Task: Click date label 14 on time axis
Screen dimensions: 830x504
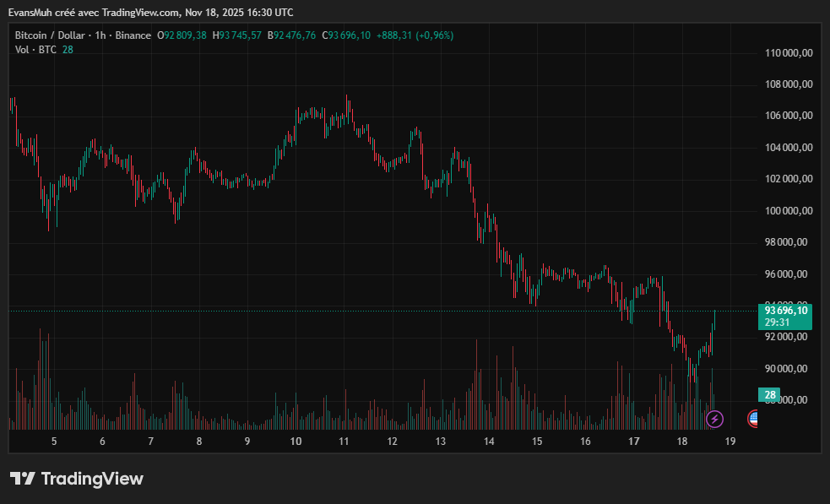Action: pos(489,442)
